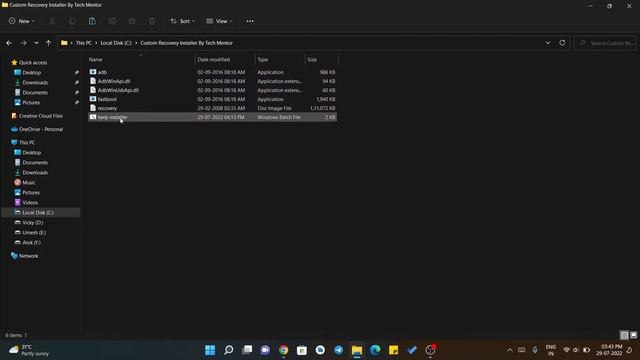Open File Explorer from taskbar

(357, 350)
